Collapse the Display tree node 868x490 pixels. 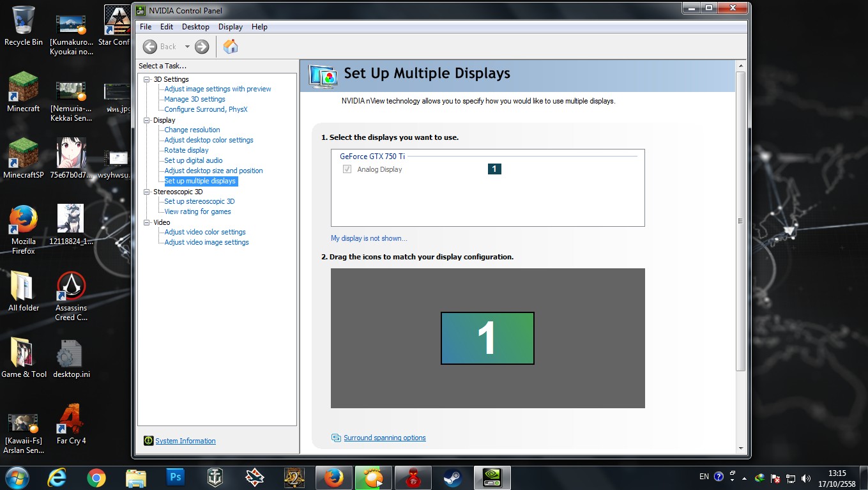pyautogui.click(x=146, y=120)
